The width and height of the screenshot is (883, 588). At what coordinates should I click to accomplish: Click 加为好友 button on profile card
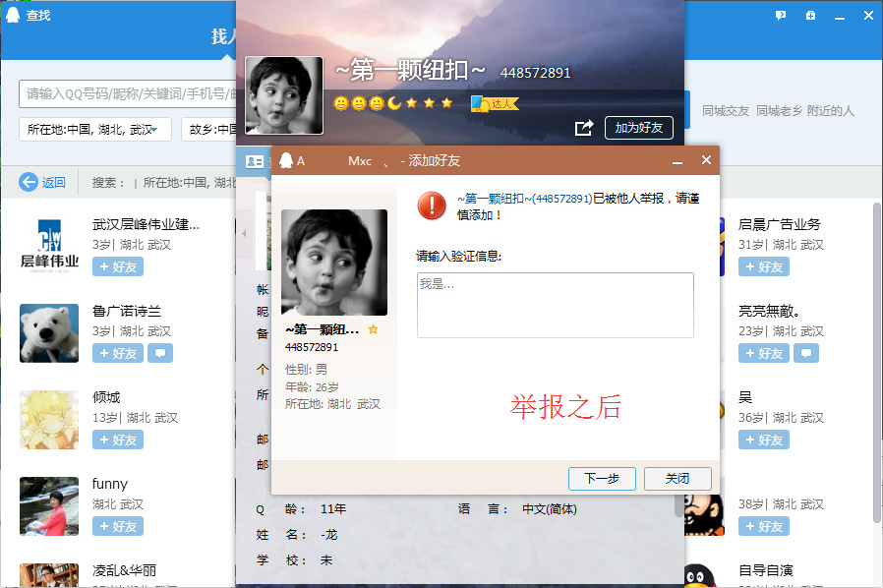pos(638,128)
